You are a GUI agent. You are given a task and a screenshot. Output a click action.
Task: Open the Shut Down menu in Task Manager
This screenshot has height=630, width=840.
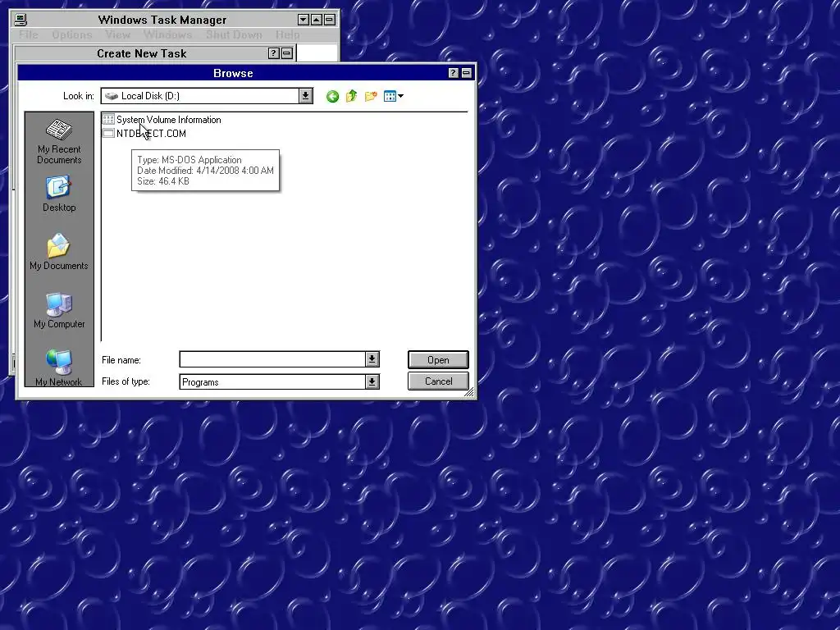click(234, 34)
